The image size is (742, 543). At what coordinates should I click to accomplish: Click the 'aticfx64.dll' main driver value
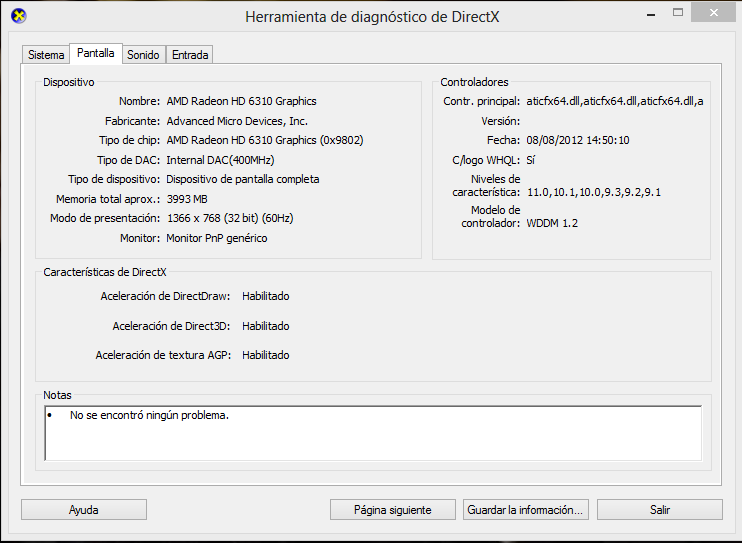[x=615, y=101]
